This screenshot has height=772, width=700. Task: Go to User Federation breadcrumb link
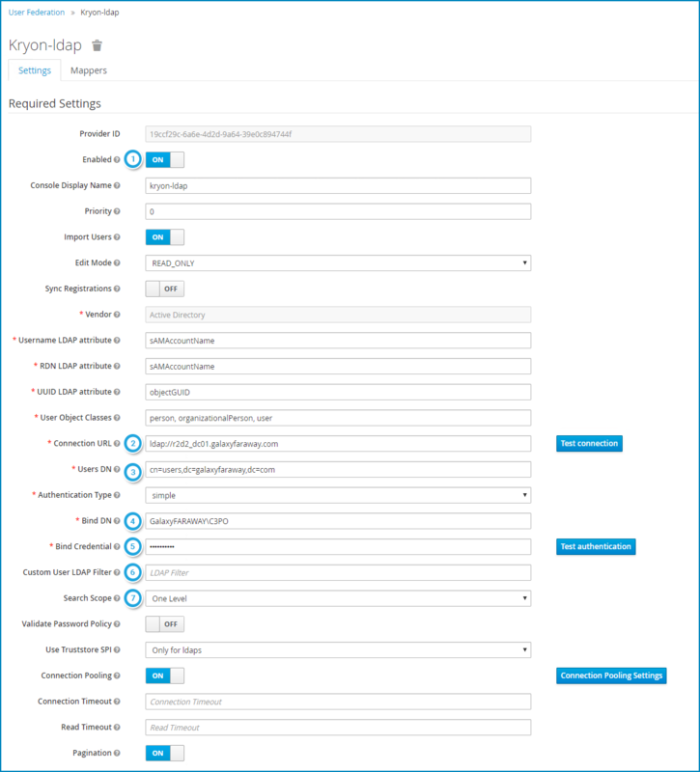[37, 13]
